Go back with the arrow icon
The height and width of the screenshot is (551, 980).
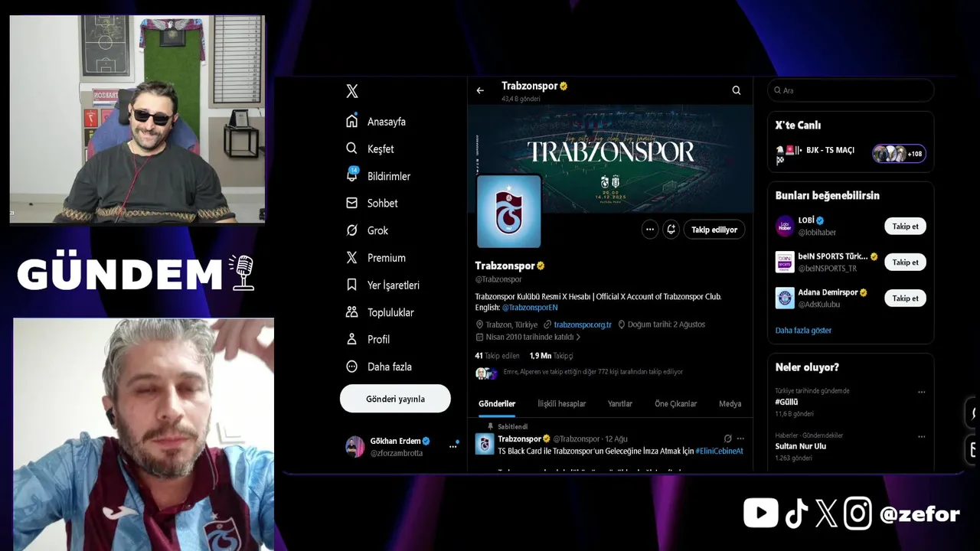point(480,90)
